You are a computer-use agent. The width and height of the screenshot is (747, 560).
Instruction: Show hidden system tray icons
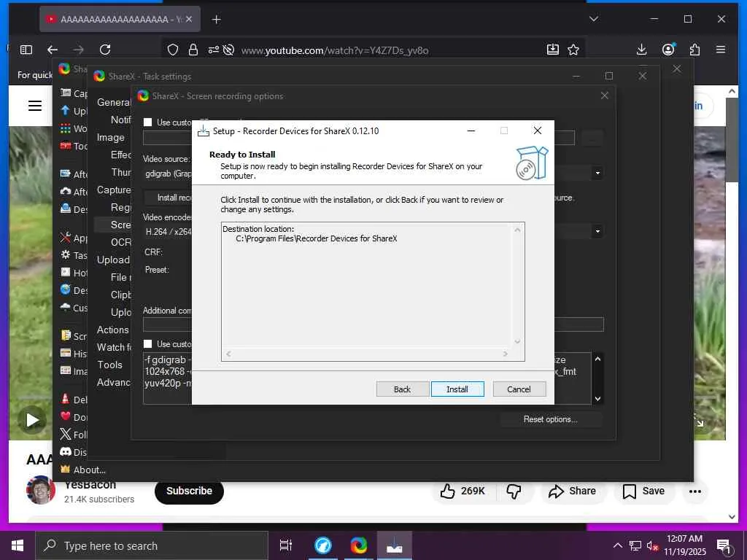617,545
